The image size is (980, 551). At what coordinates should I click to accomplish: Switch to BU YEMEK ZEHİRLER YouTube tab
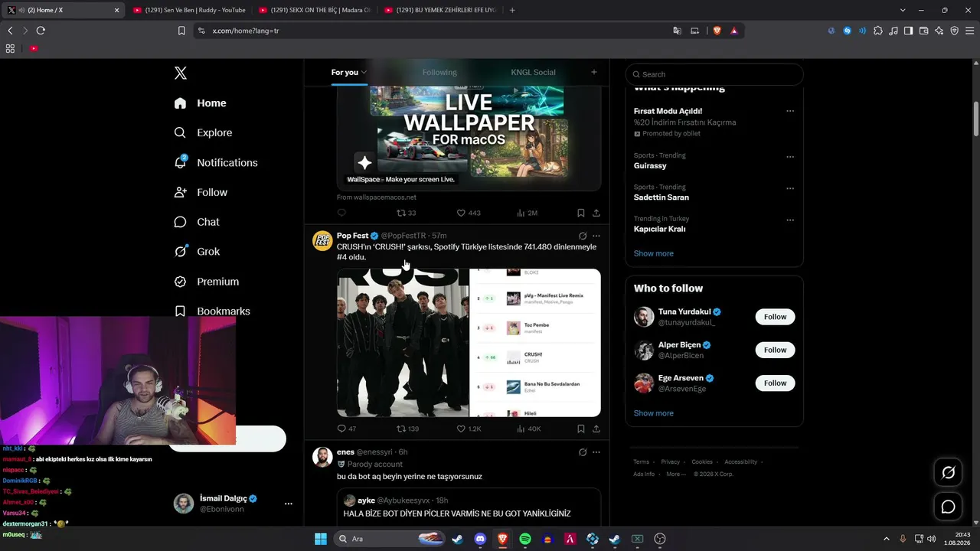pos(439,10)
